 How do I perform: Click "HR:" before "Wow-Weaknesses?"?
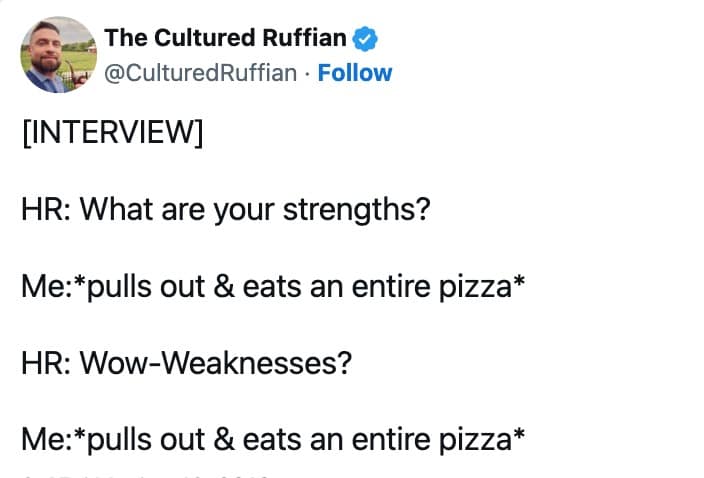click(x=46, y=362)
